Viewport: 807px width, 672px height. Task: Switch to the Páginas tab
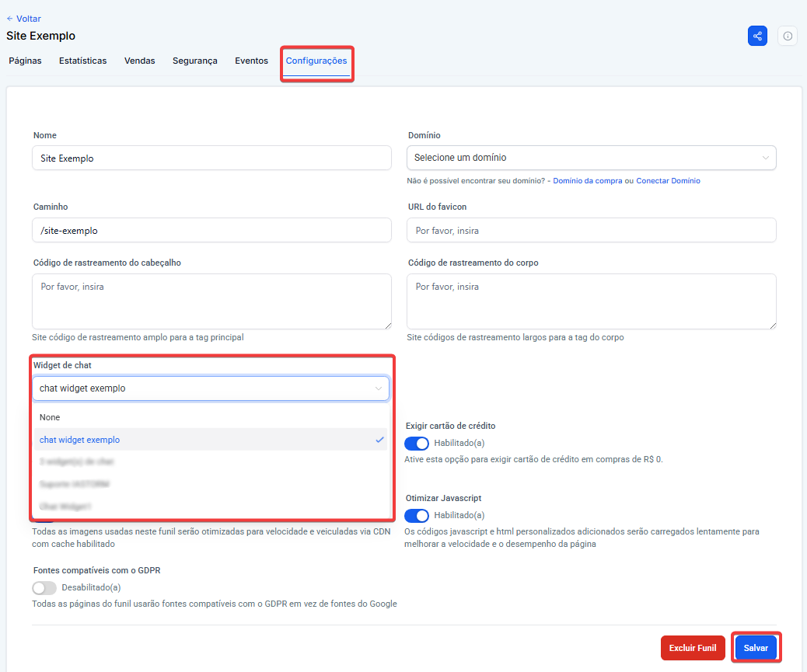click(25, 61)
